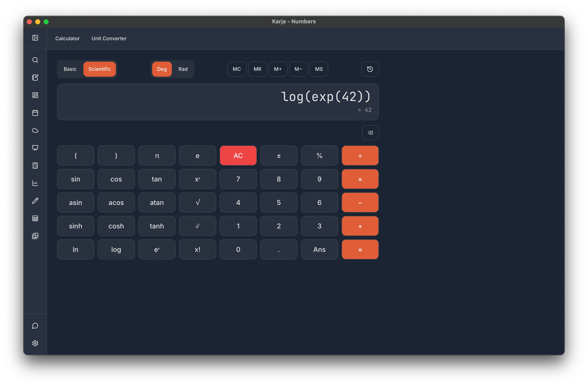Switch to the Calculator tab
588x386 pixels.
(x=67, y=39)
